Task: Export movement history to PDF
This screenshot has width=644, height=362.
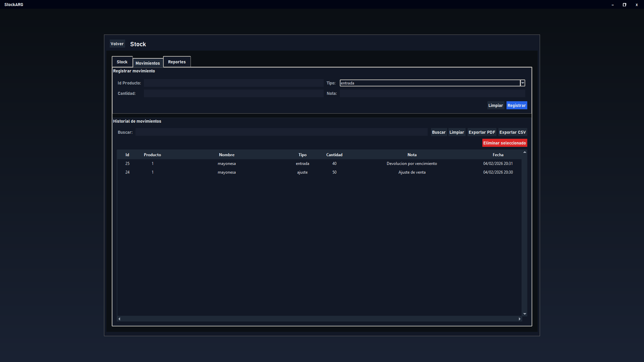Action: click(482, 132)
